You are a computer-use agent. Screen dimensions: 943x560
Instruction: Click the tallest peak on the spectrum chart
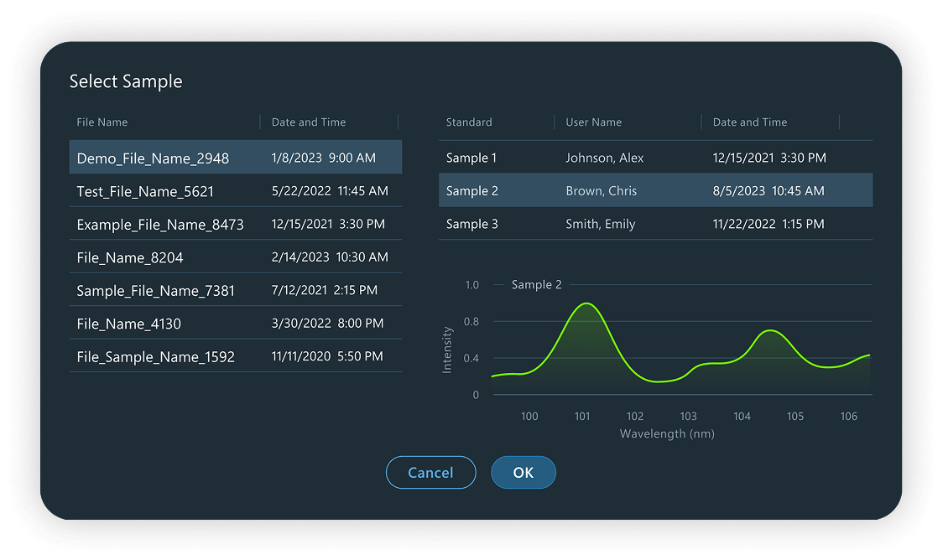[x=586, y=303]
